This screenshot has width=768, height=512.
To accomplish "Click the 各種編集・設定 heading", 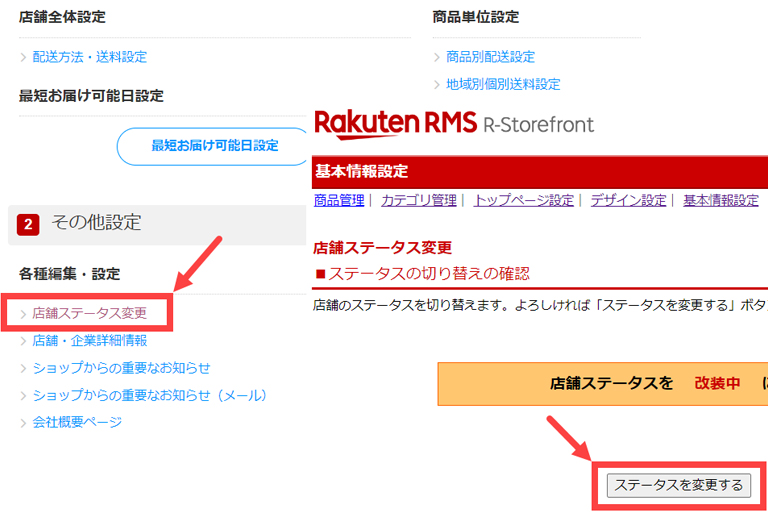I will [x=69, y=274].
